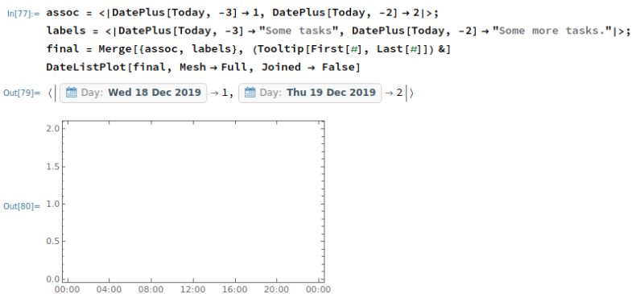Select the Thu 19 Dec 2019 date object

point(310,93)
